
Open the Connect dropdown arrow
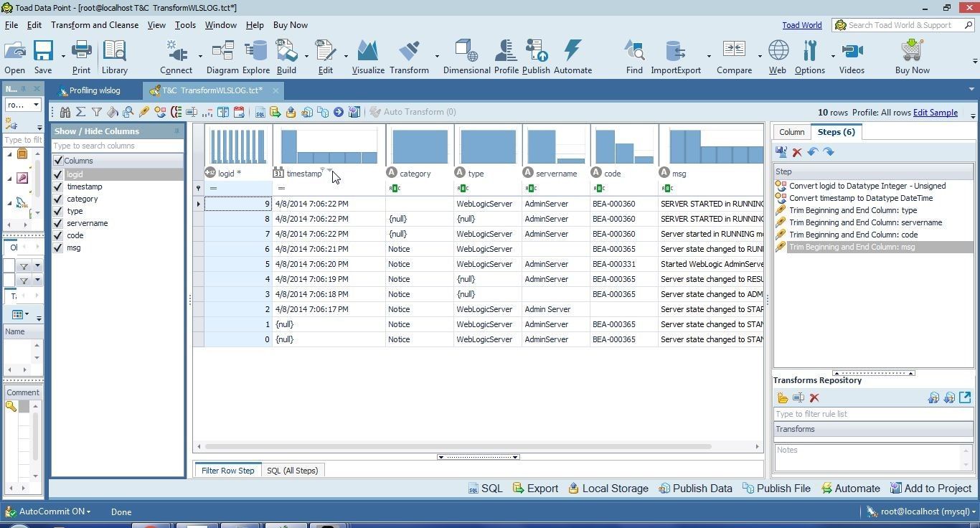point(199,56)
